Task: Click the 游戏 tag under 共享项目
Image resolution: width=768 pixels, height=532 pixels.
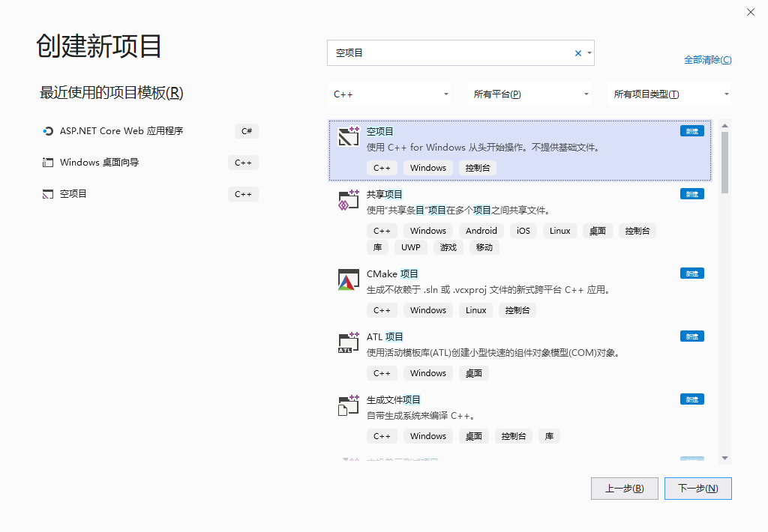Action: pos(448,248)
